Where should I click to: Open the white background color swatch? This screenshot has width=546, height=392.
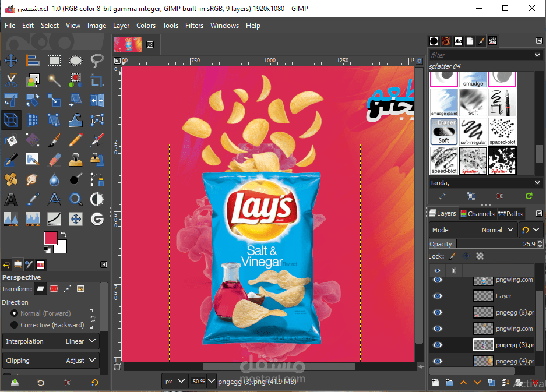coord(61,247)
